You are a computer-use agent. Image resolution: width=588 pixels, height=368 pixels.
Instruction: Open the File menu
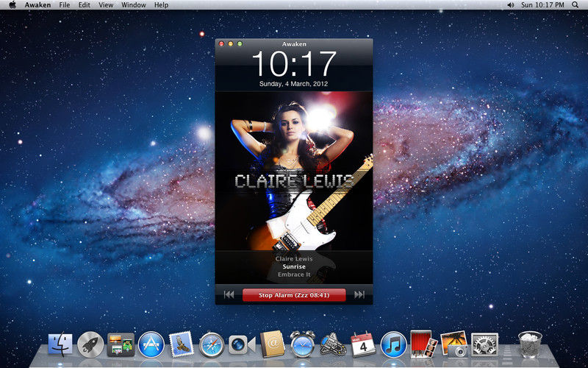pos(65,5)
